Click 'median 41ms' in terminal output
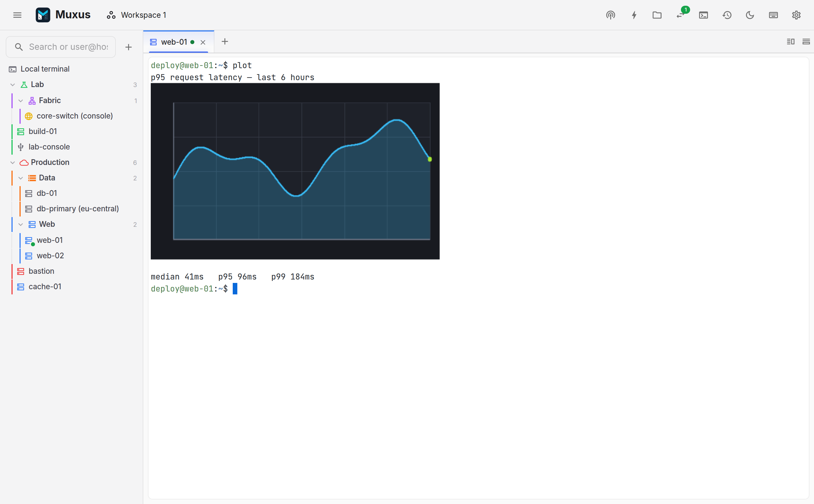814x504 pixels. point(177,277)
